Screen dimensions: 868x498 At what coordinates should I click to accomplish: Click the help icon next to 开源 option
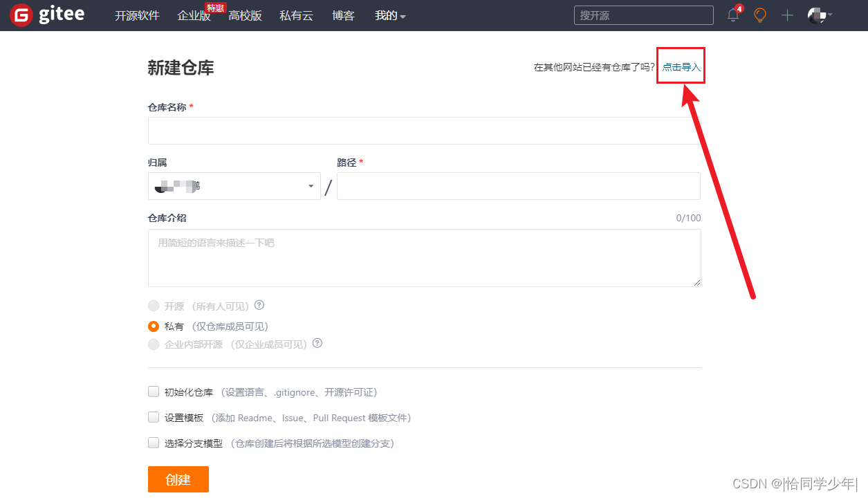tap(259, 305)
